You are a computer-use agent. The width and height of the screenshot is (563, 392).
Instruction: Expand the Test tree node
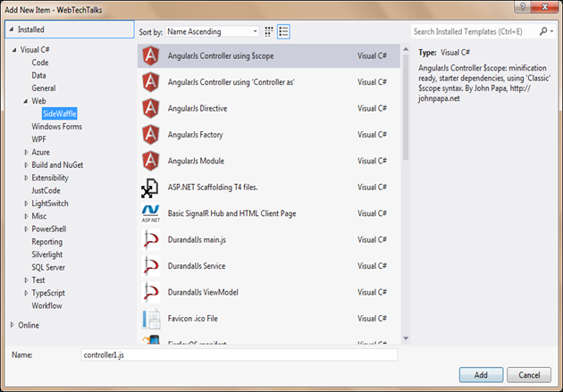[26, 280]
